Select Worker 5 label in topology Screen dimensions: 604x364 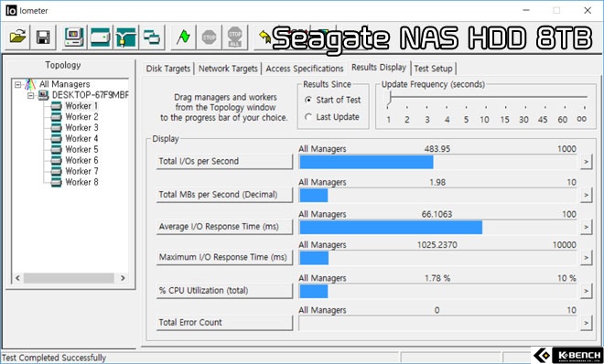tap(81, 149)
